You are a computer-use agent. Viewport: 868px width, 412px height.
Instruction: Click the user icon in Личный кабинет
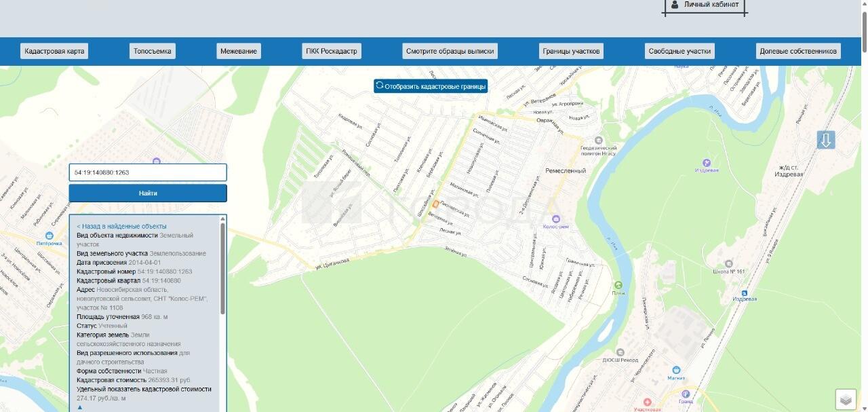coord(675,5)
